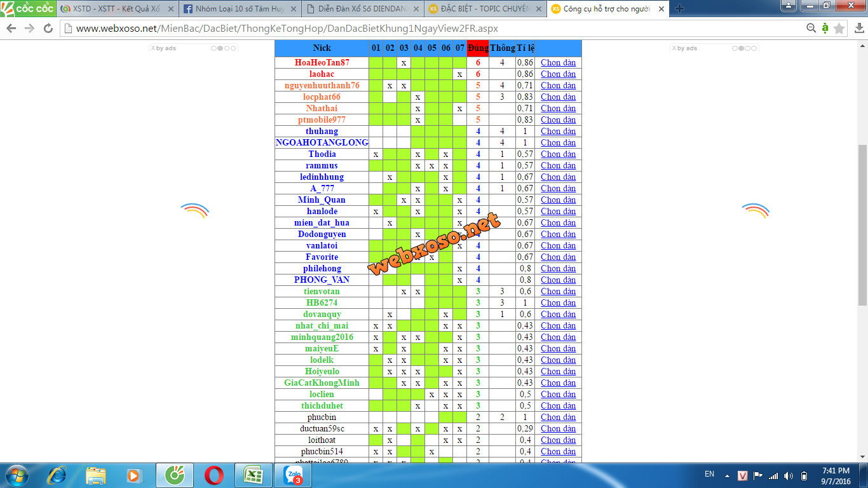Click Cốc Cốc browser taskbar icon
Screen dimensions: 868x488
pyautogui.click(x=174, y=475)
